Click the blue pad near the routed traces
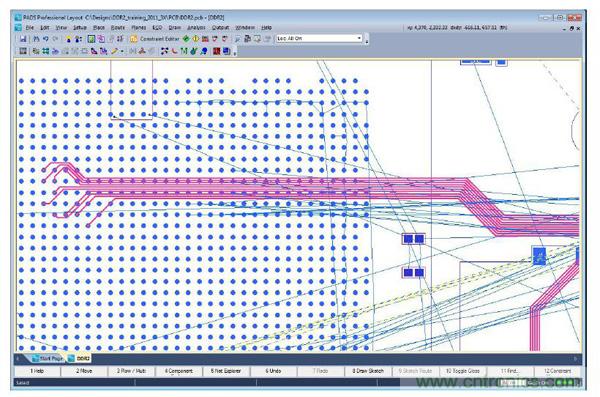The height and width of the screenshot is (397, 600). [x=539, y=256]
